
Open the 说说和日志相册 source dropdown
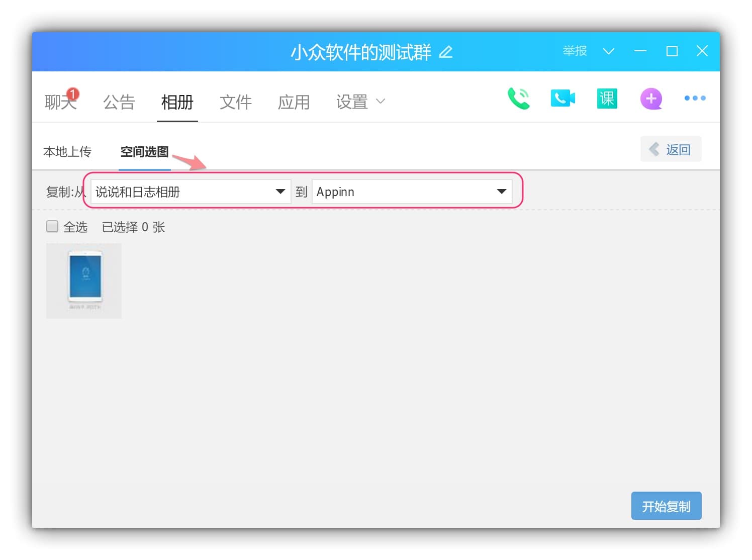coord(191,192)
